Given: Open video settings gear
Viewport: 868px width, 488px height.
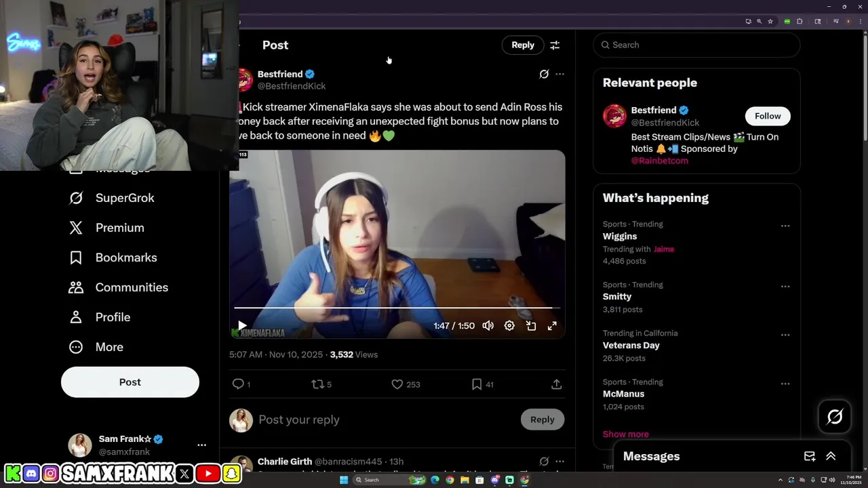Looking at the screenshot, I should coord(509,326).
